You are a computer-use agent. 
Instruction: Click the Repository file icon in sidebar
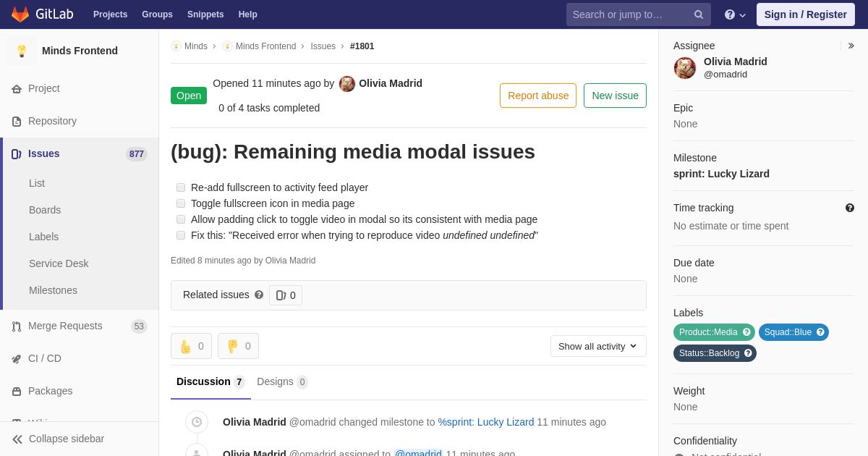point(17,121)
